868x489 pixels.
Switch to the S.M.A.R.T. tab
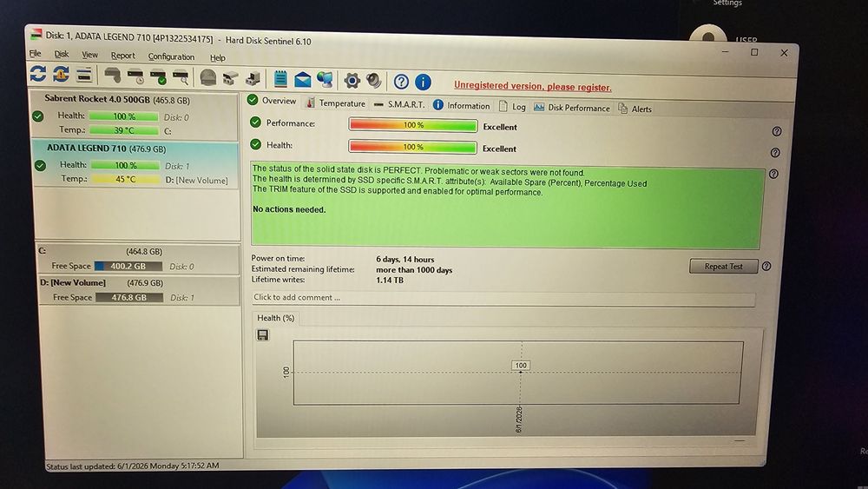pos(399,104)
